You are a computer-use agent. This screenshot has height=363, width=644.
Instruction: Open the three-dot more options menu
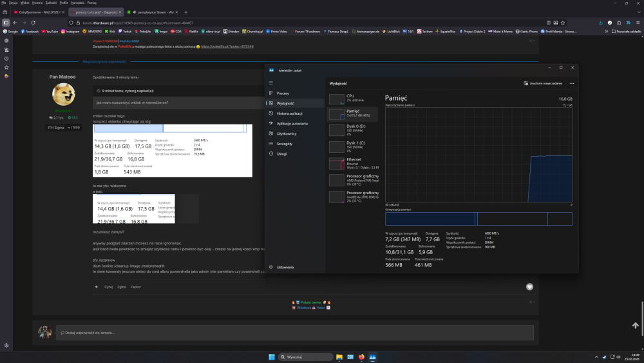[x=571, y=83]
